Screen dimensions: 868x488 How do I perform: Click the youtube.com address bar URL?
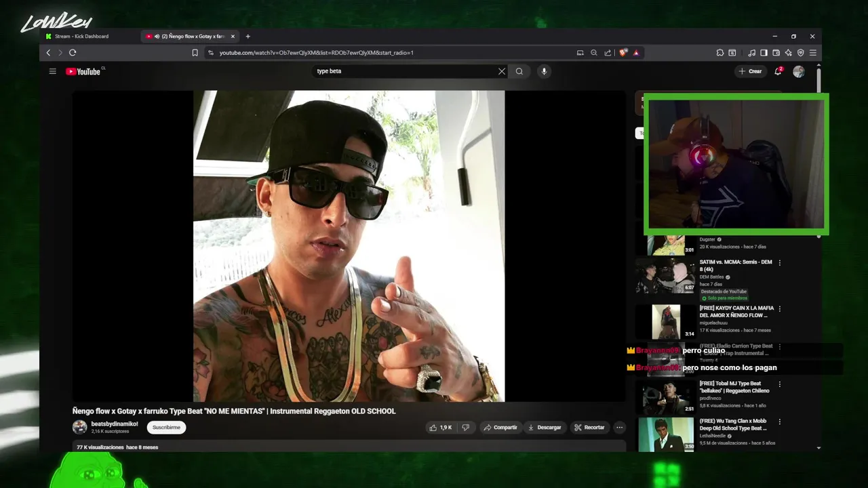tap(316, 53)
